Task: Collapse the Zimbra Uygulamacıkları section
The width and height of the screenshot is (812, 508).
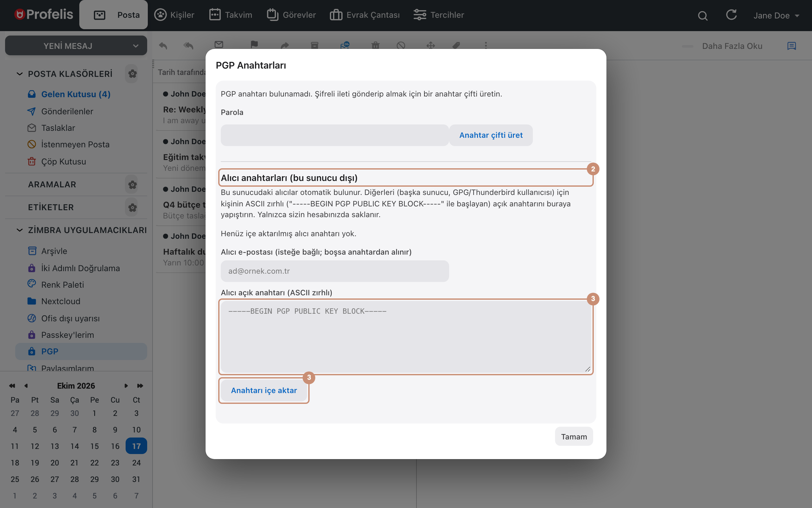Action: (x=19, y=230)
